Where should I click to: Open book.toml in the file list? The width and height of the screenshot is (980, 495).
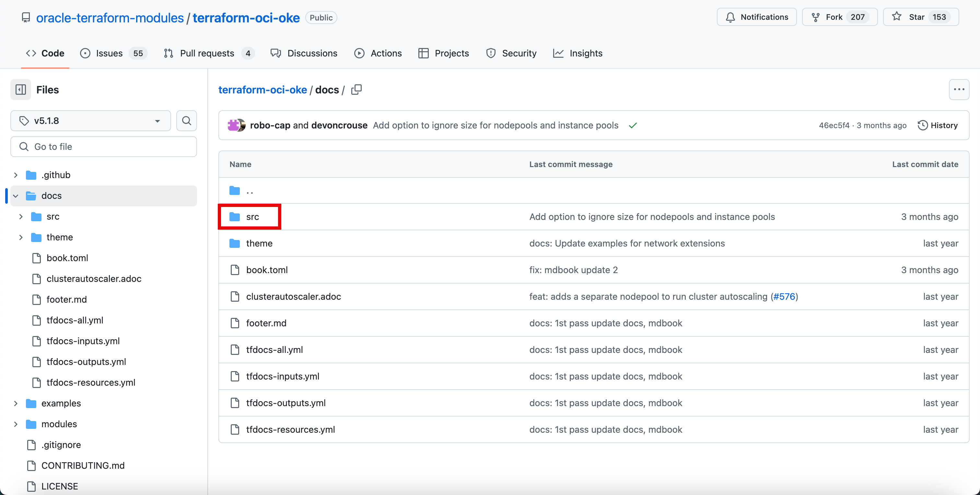tap(267, 270)
